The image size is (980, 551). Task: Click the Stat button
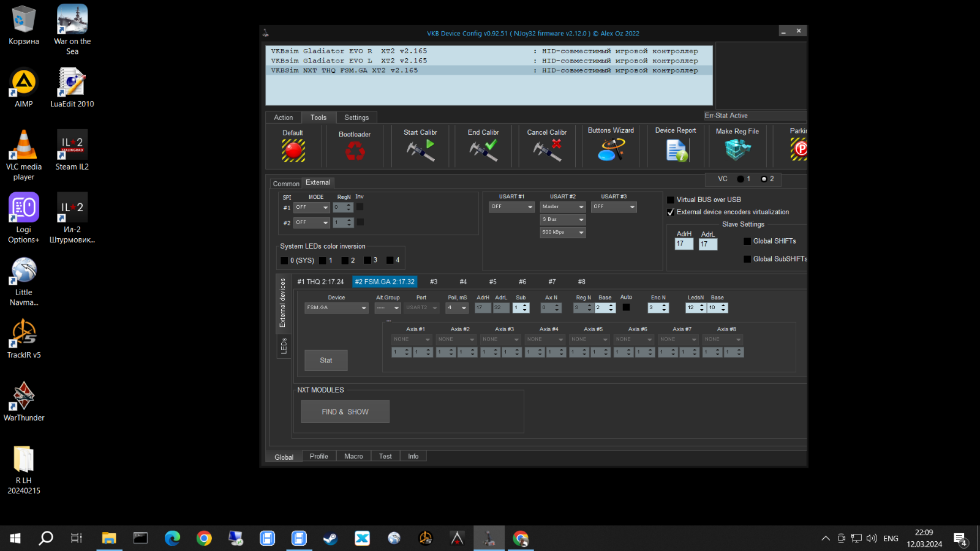[x=326, y=361]
